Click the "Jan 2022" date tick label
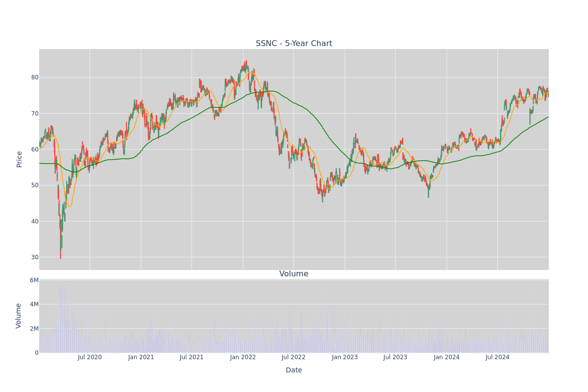Screen dimensions: 588x392 coord(243,357)
